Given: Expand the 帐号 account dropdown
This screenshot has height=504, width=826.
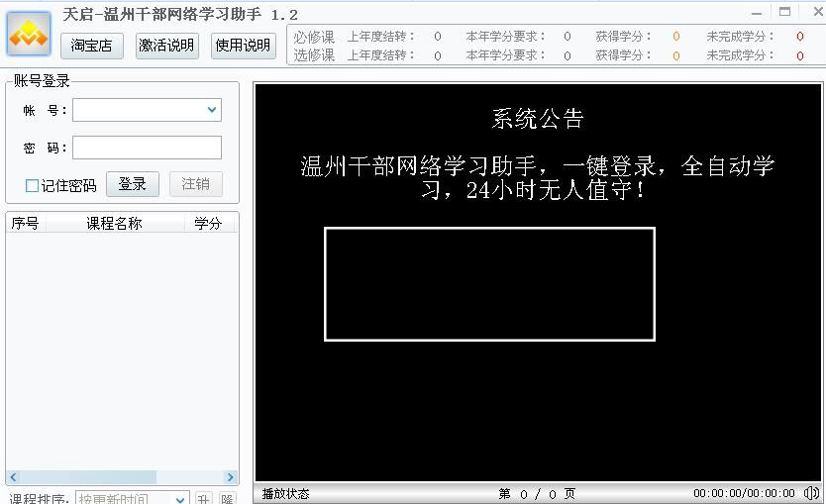Looking at the screenshot, I should tap(212, 110).
